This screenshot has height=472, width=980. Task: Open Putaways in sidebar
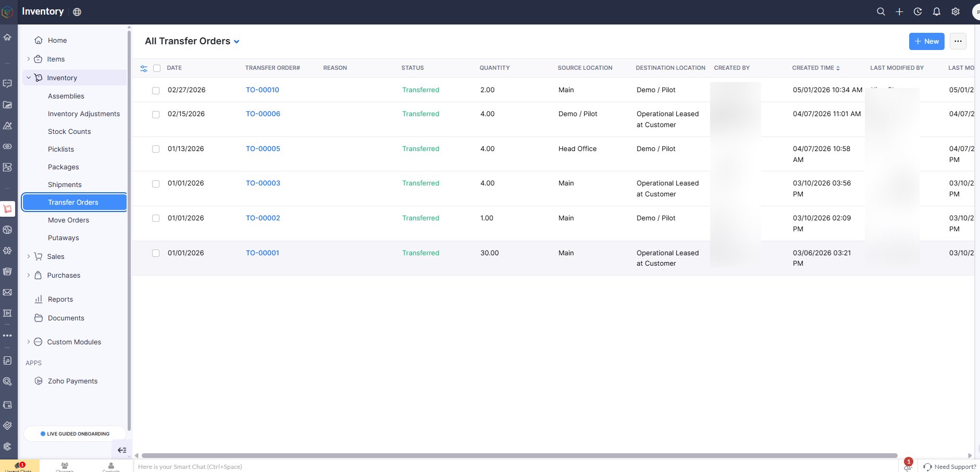(64, 238)
